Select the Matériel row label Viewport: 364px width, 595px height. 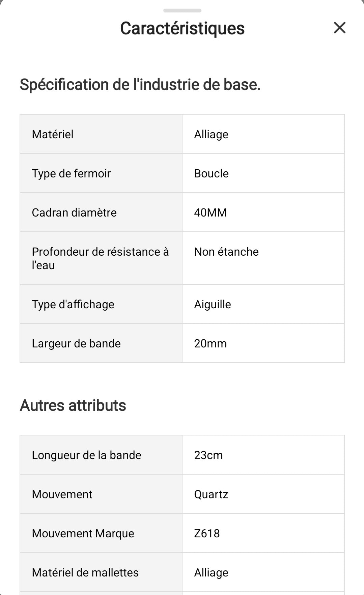(x=53, y=134)
